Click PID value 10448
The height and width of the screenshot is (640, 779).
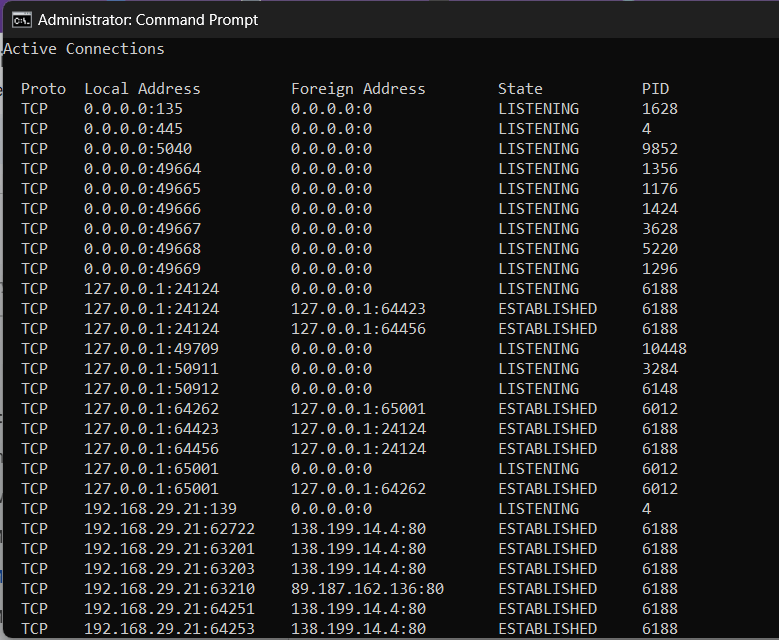[664, 349]
